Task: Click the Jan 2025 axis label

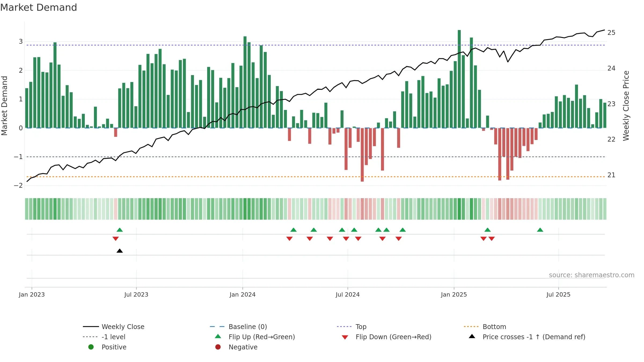Action: (454, 294)
